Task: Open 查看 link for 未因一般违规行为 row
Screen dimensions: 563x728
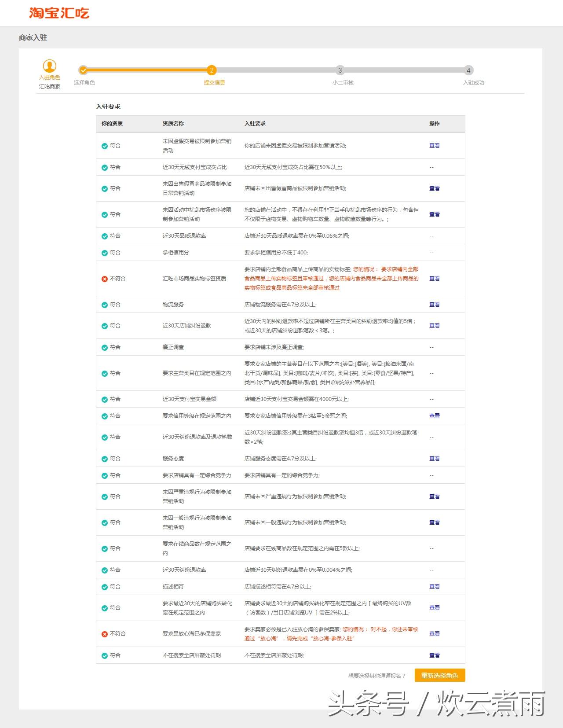Action: coord(434,522)
